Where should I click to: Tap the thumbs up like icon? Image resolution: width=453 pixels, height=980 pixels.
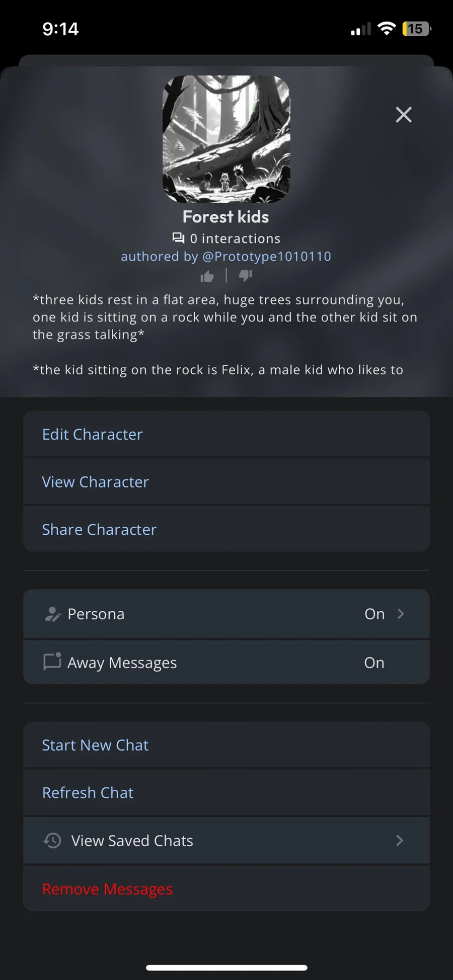207,276
